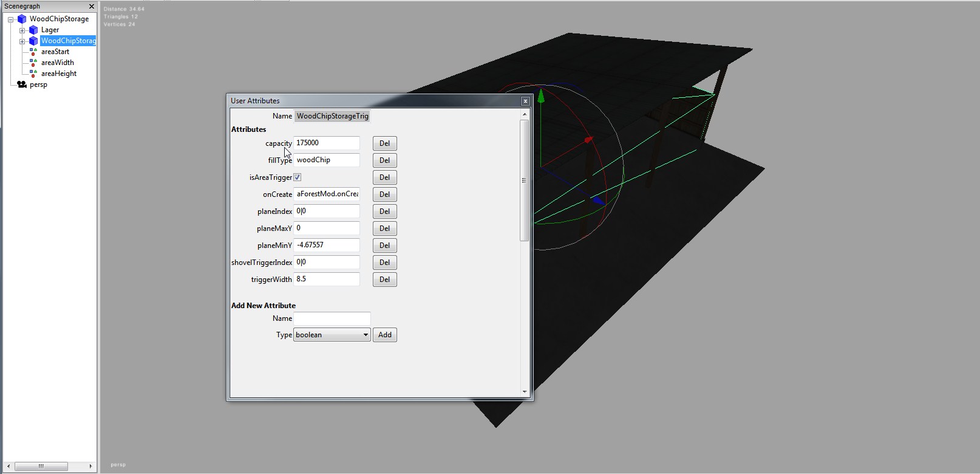Click the persp camera icon
Screen dimensions: 980x474
tap(22, 84)
